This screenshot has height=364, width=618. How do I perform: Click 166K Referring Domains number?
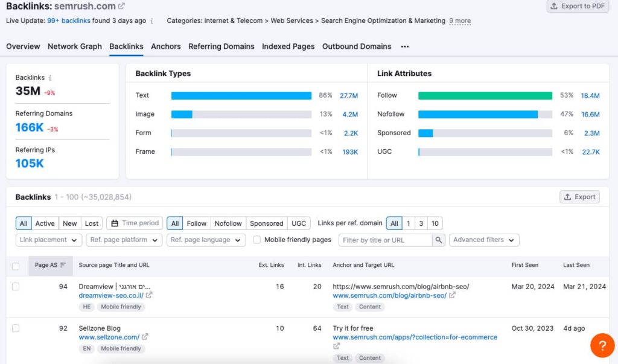tap(30, 127)
